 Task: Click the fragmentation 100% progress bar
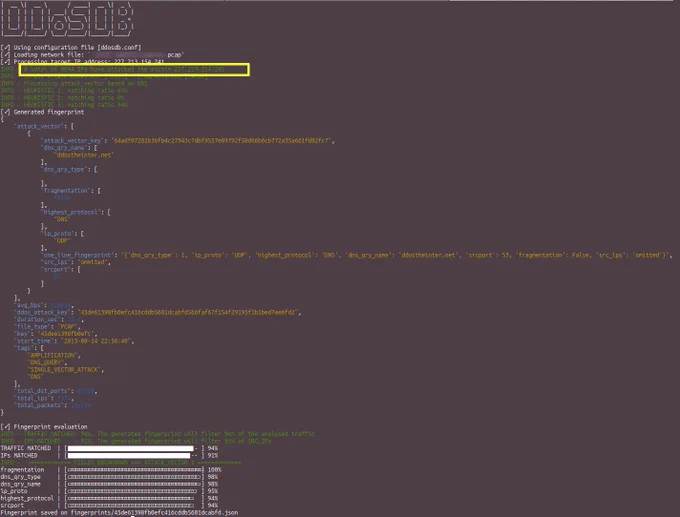coord(134,470)
